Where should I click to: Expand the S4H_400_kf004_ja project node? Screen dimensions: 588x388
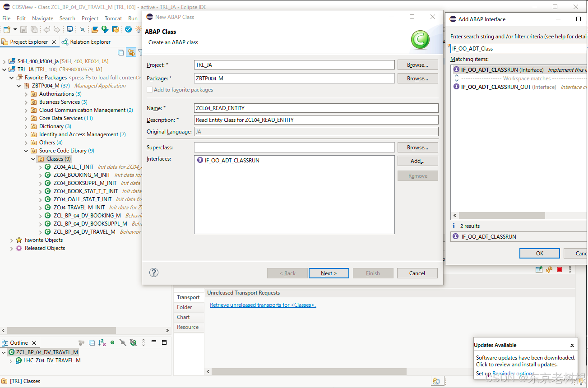pos(5,61)
